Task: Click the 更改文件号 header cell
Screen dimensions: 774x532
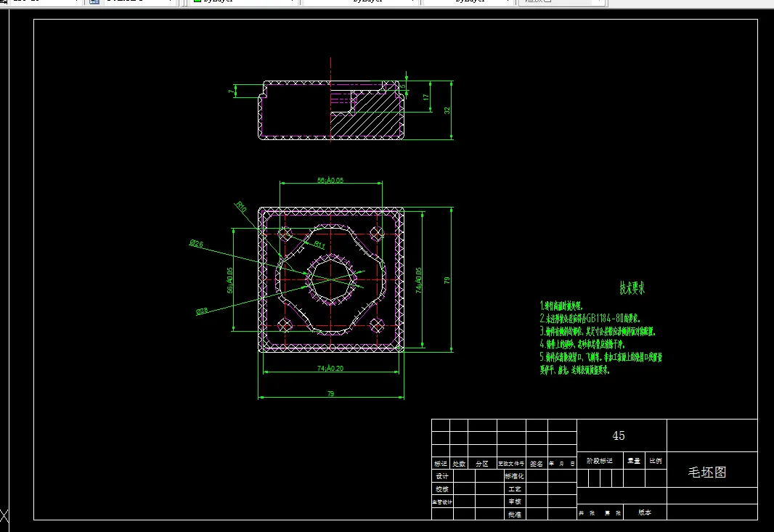Action: pyautogui.click(x=511, y=464)
